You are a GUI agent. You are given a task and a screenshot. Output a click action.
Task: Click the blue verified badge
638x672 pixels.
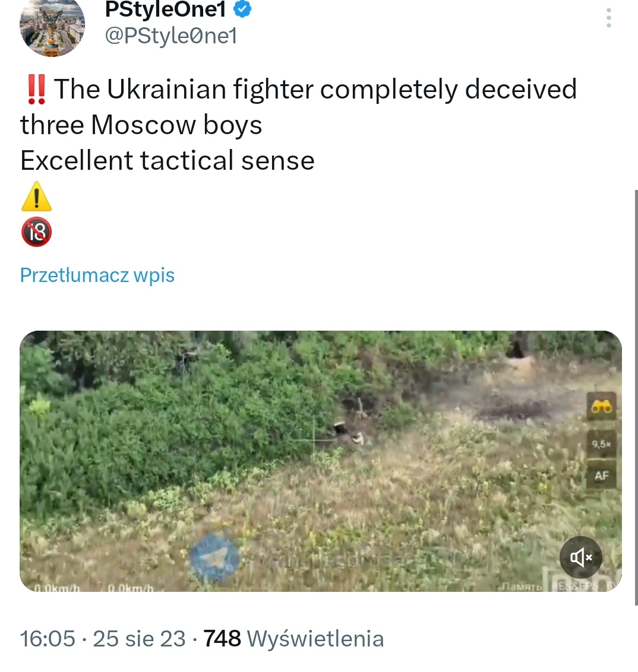pos(242,9)
